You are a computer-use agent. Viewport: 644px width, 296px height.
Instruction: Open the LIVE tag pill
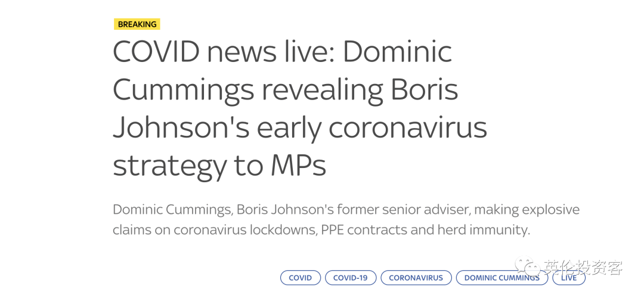point(569,278)
